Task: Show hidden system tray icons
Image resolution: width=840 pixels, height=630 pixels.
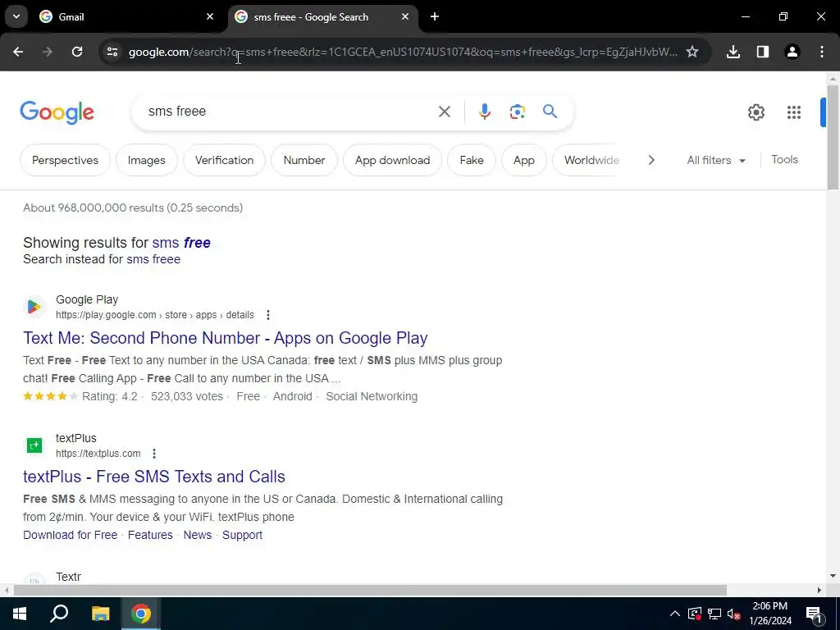Action: (x=675, y=614)
